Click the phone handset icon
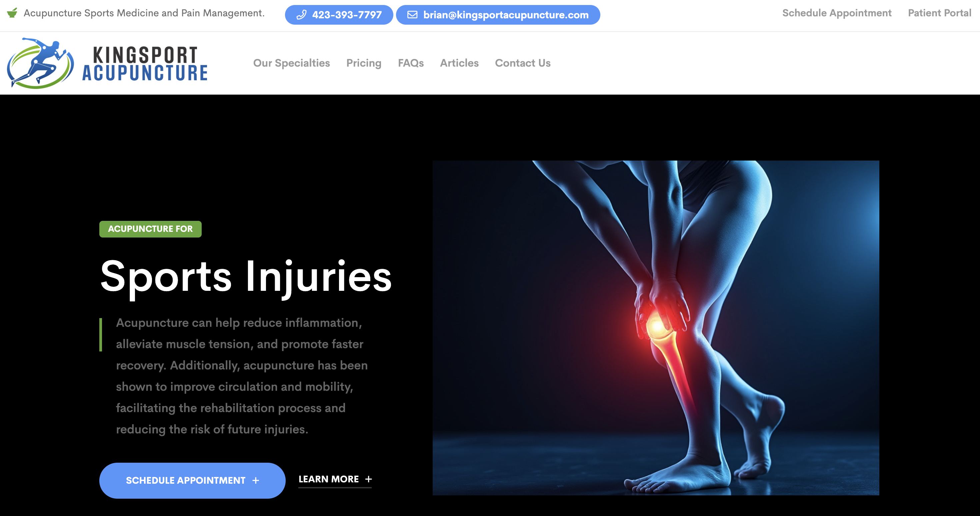The image size is (980, 516). [x=301, y=15]
